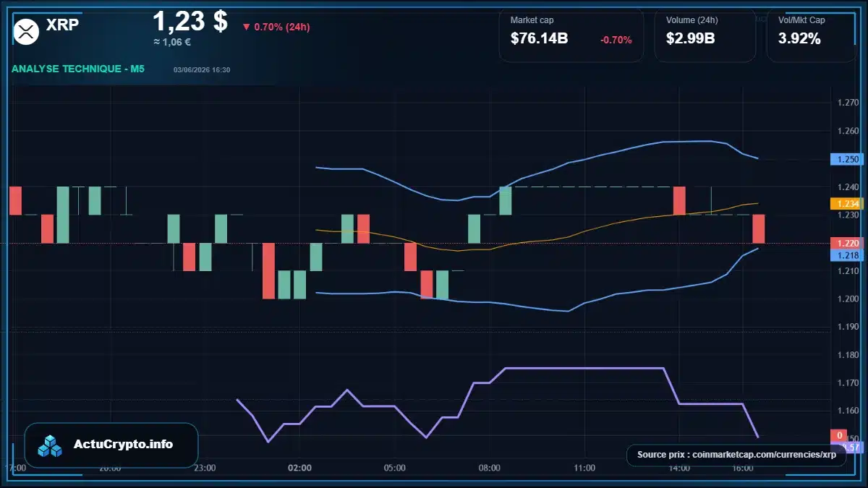Click the 1,23 $ price headline

(190, 20)
